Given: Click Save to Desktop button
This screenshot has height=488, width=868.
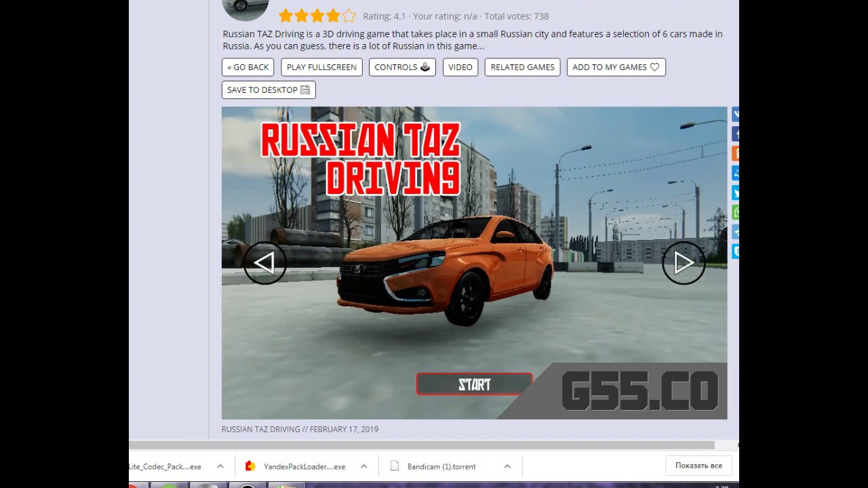Looking at the screenshot, I should coord(269,89).
